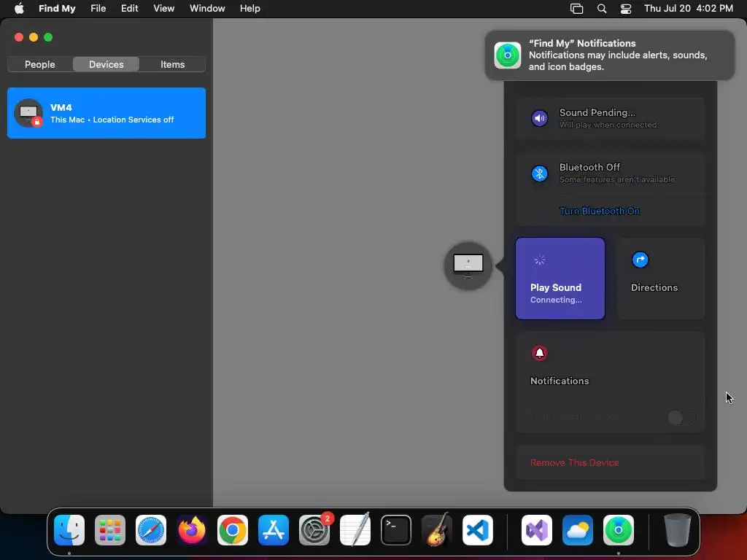Open the File menu

pos(98,9)
